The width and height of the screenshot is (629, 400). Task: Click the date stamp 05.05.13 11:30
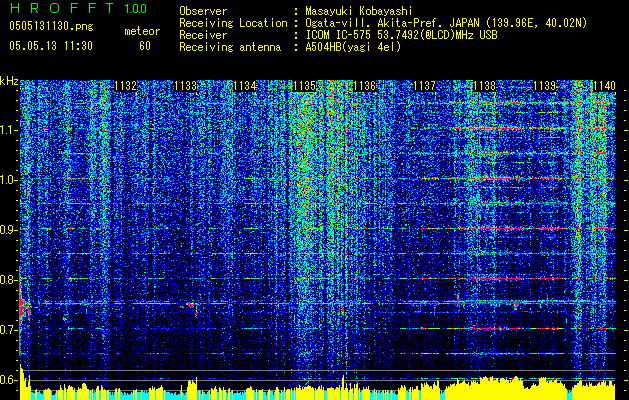51,46
